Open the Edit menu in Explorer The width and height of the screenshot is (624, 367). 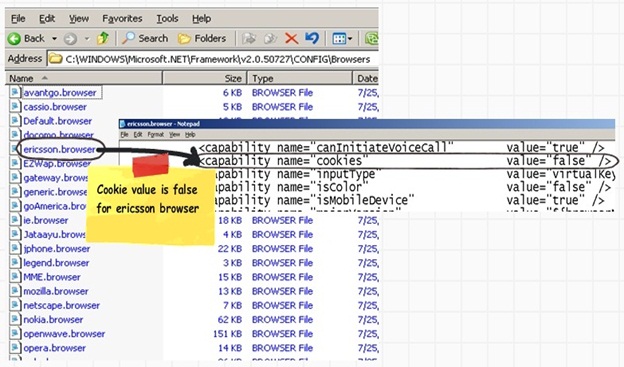pos(47,18)
